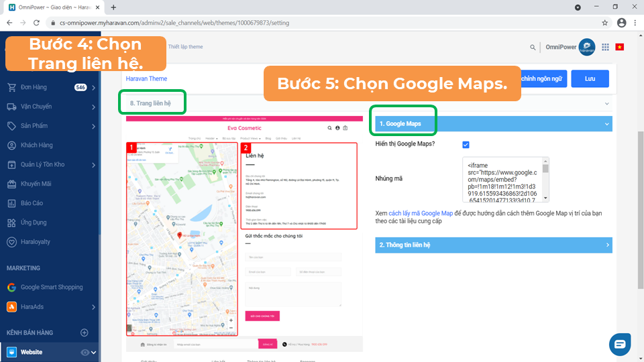Open the apps grid icon
Image resolution: width=644 pixels, height=362 pixels.
pyautogui.click(x=605, y=47)
